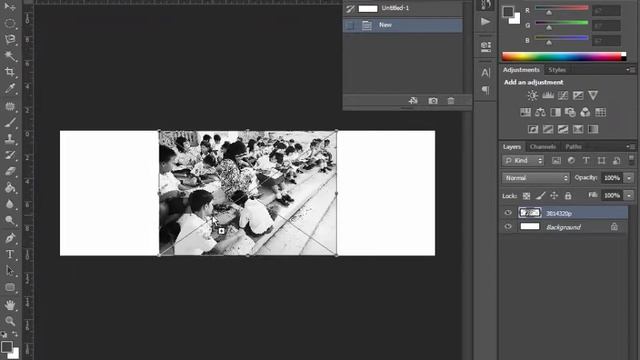
Task: Add Exposure adjustment
Action: click(x=578, y=96)
